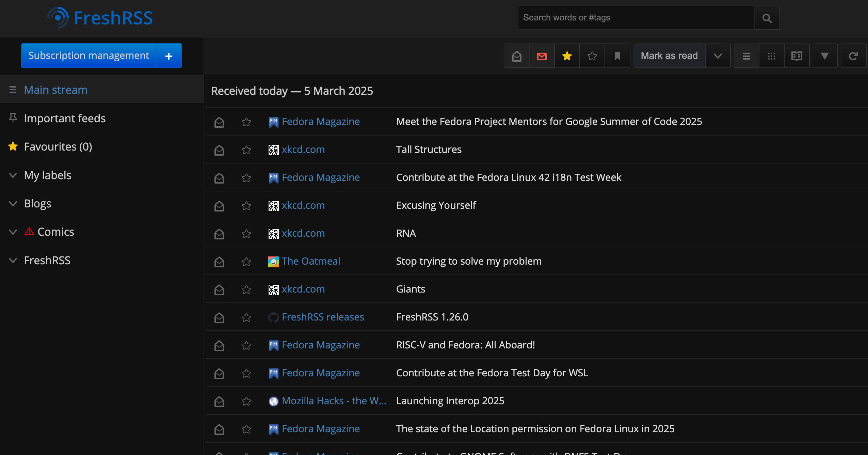Expand the Blogs section
This screenshot has width=868, height=455.
pos(13,203)
